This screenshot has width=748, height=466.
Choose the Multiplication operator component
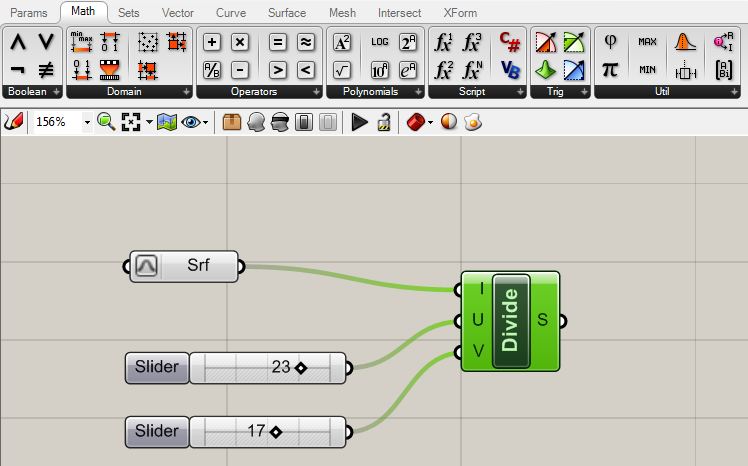(240, 42)
